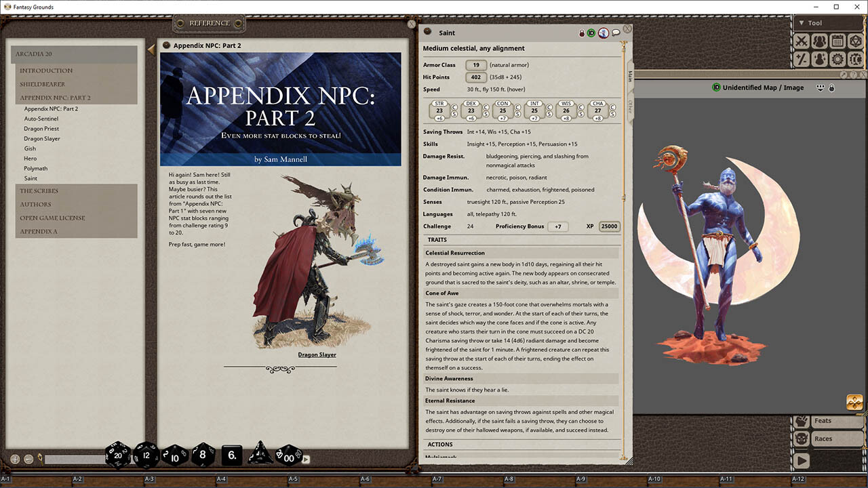Image resolution: width=868 pixels, height=488 pixels.
Task: Switch to the Other tab on the Saint stat block
Action: point(630,108)
